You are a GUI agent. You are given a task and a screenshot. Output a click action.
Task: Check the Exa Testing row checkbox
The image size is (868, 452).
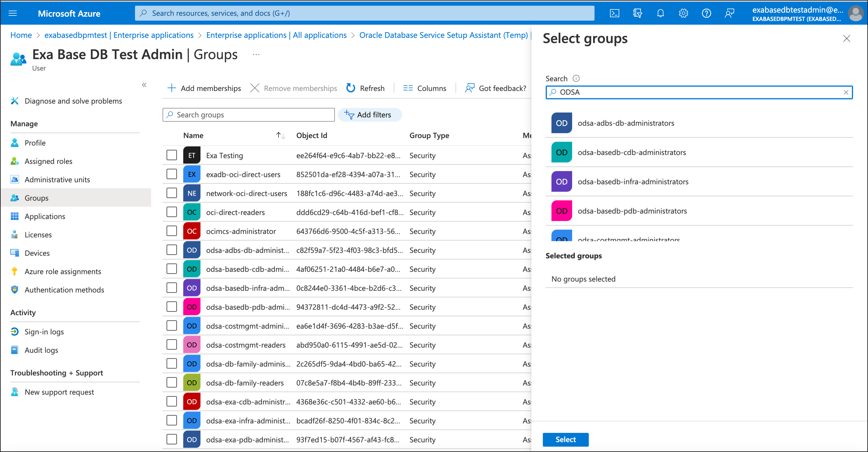click(171, 155)
